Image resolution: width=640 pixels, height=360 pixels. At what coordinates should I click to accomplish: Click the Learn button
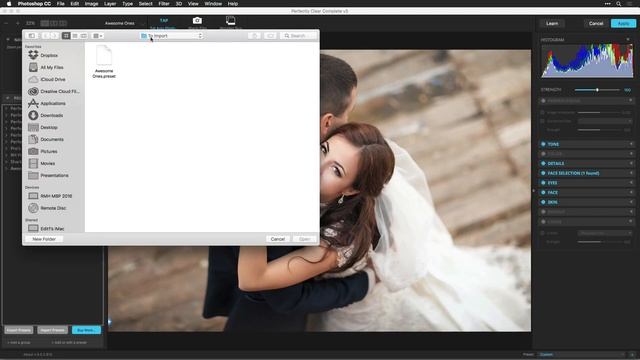pyautogui.click(x=552, y=23)
